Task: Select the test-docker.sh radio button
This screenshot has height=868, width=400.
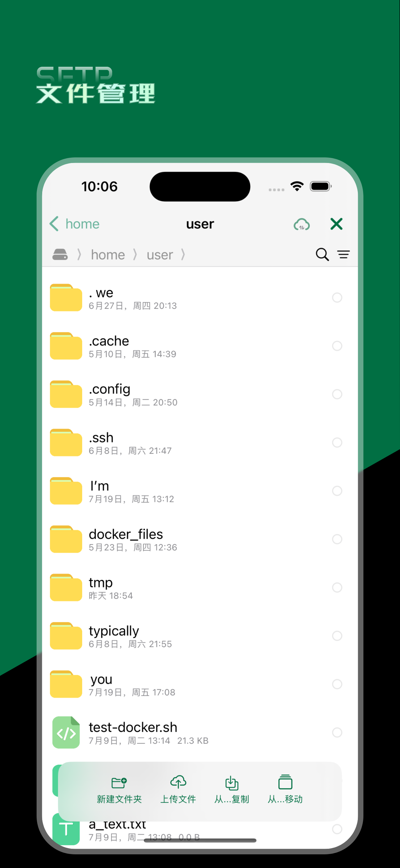Action: (337, 732)
